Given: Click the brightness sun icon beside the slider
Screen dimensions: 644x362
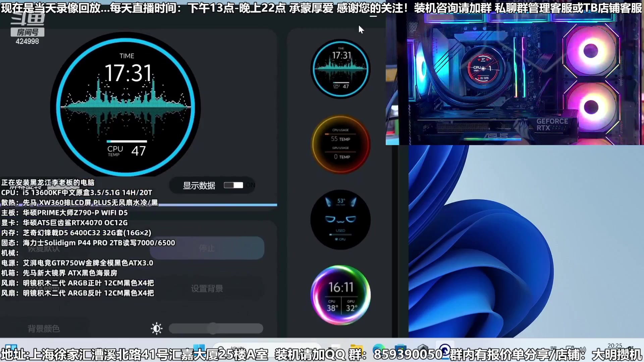Looking at the screenshot, I should click(x=157, y=328).
